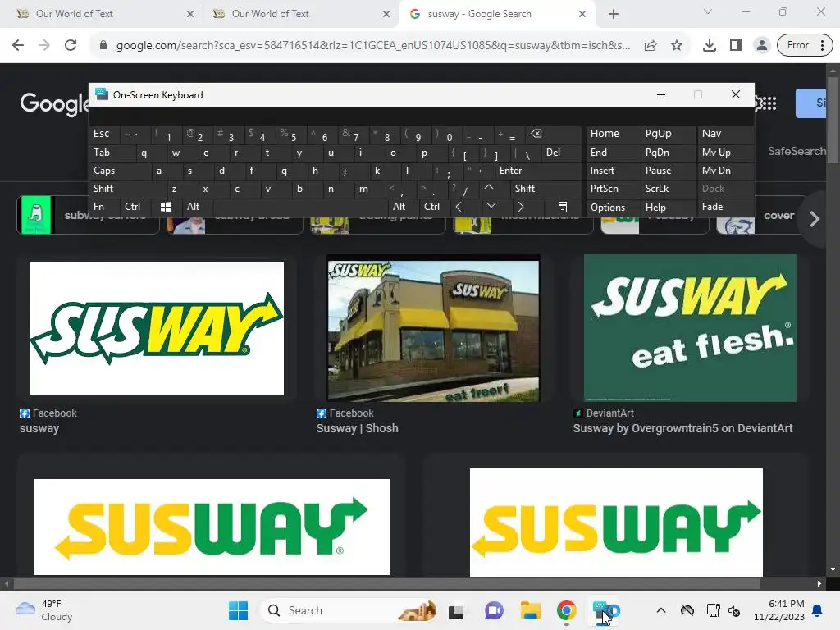Open the weather widget showing 49°F Cloudy

44,610
